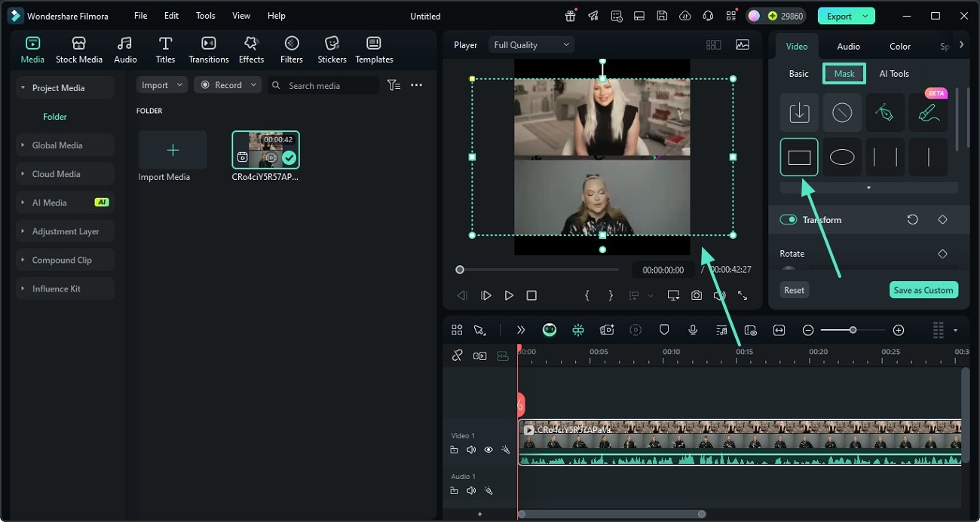
Task: Switch to AI Tools sub-tab
Action: (x=894, y=74)
